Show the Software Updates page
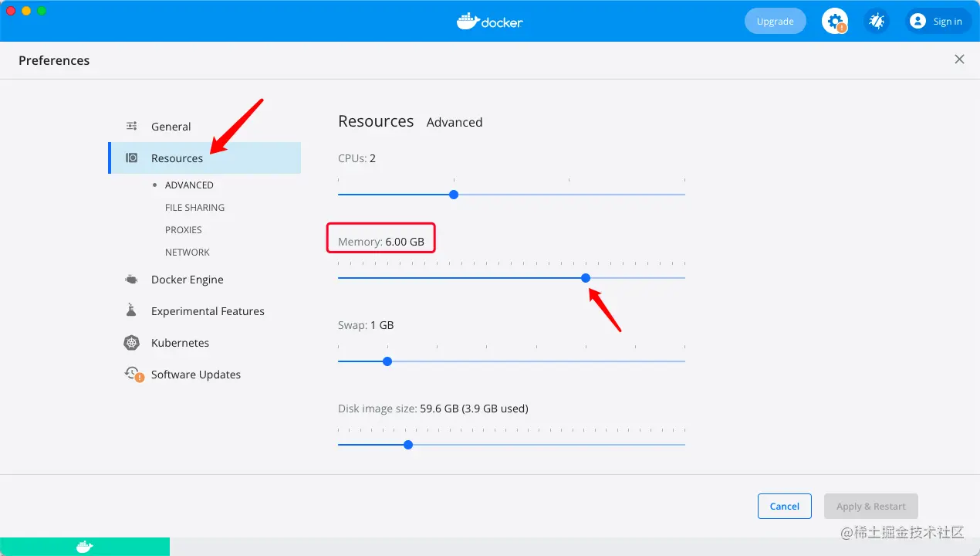Viewport: 980px width, 556px height. pyautogui.click(x=204, y=375)
